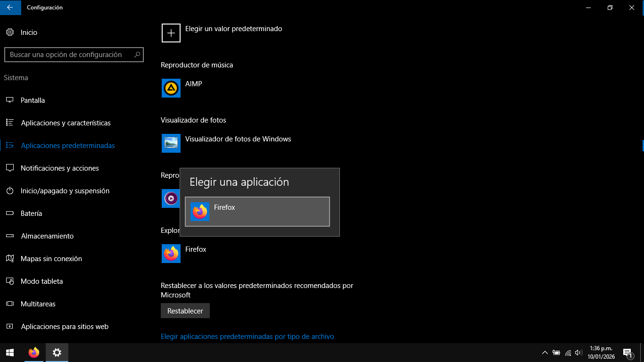Open the Windows Start menu

click(x=10, y=353)
